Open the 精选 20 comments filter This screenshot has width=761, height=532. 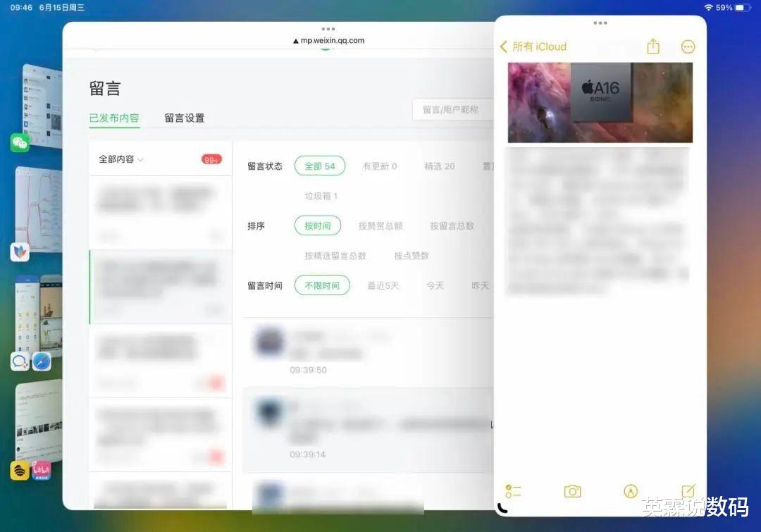(x=438, y=166)
